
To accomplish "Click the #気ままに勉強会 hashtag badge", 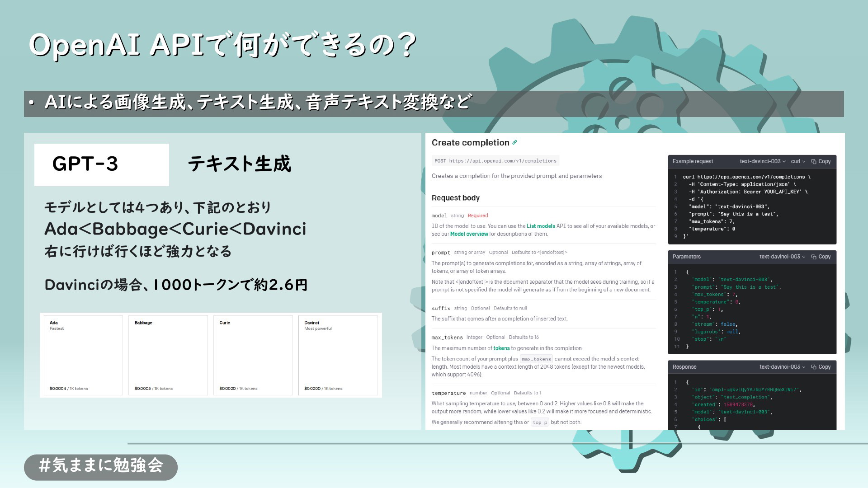I will (x=101, y=467).
